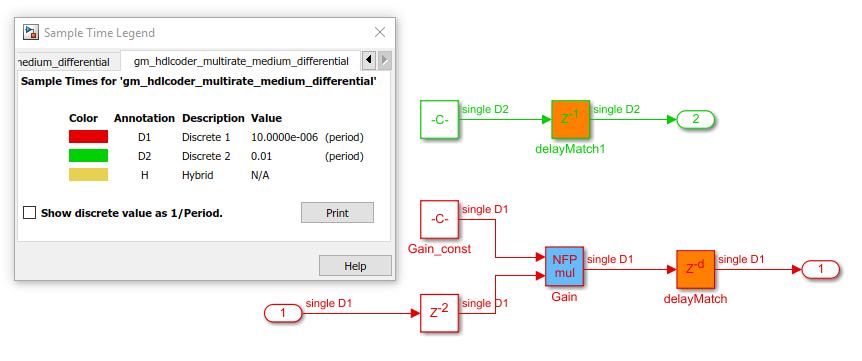Click the Simulink icon in dialog title
The image size is (862, 361).
(30, 32)
